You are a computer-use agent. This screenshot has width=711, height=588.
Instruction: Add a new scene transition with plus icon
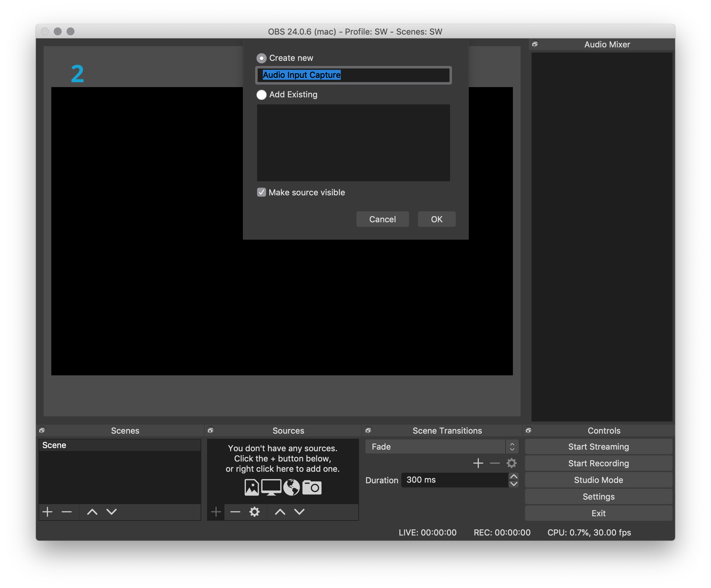pos(478,463)
